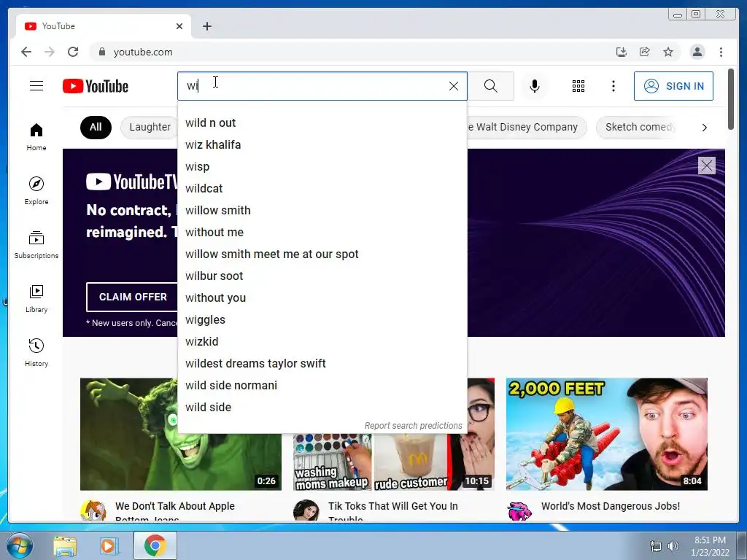Select the Sketch comedy chip
Image resolution: width=747 pixels, height=560 pixels.
(638, 127)
